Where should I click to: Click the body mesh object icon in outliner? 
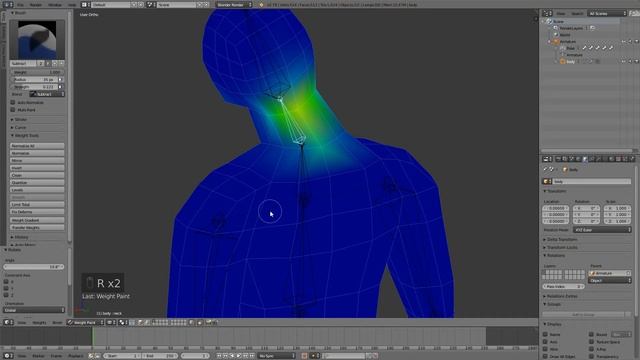[x=562, y=62]
